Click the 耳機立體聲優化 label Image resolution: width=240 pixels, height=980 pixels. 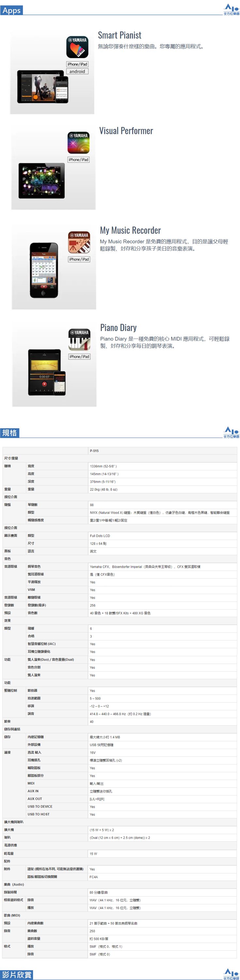point(39,652)
